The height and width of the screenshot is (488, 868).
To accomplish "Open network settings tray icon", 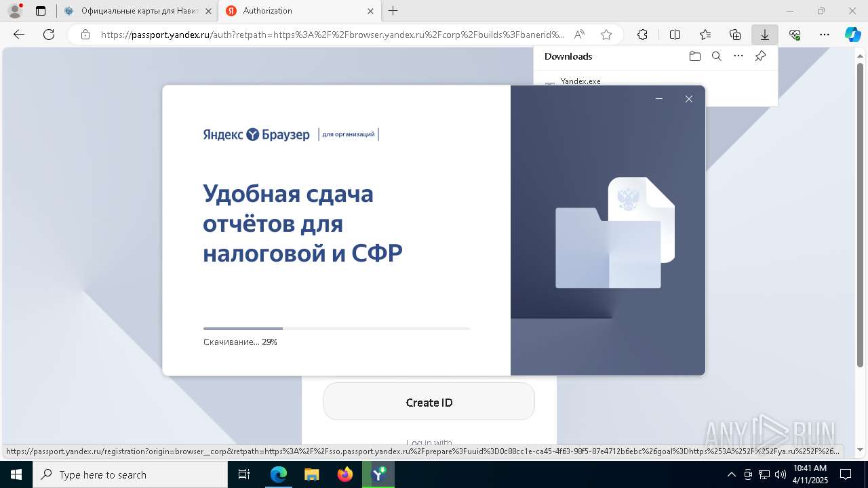I will pos(764,474).
